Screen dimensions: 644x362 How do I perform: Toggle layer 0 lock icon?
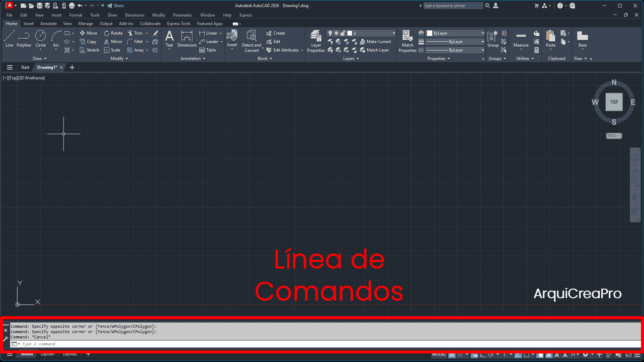pyautogui.click(x=343, y=33)
